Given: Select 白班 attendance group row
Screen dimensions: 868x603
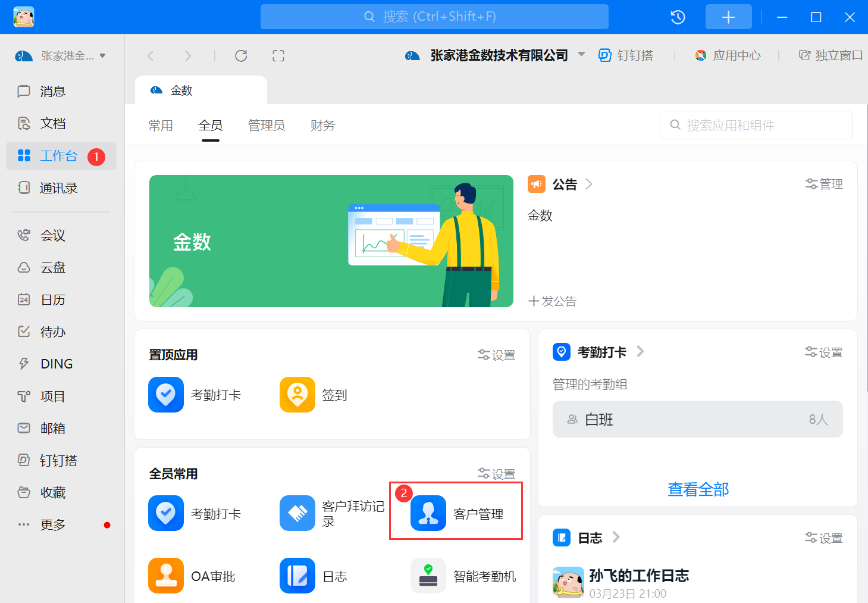Looking at the screenshot, I should tap(697, 419).
